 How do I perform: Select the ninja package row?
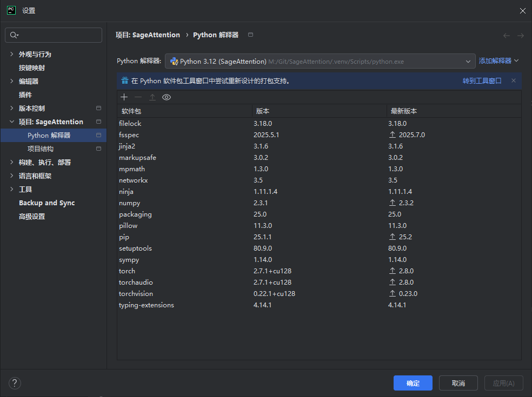point(320,192)
